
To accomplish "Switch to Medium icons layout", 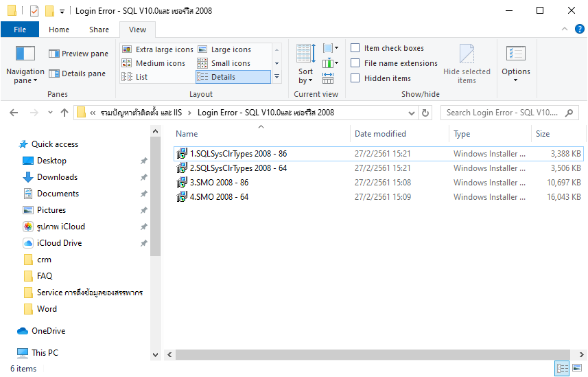I will coord(154,63).
